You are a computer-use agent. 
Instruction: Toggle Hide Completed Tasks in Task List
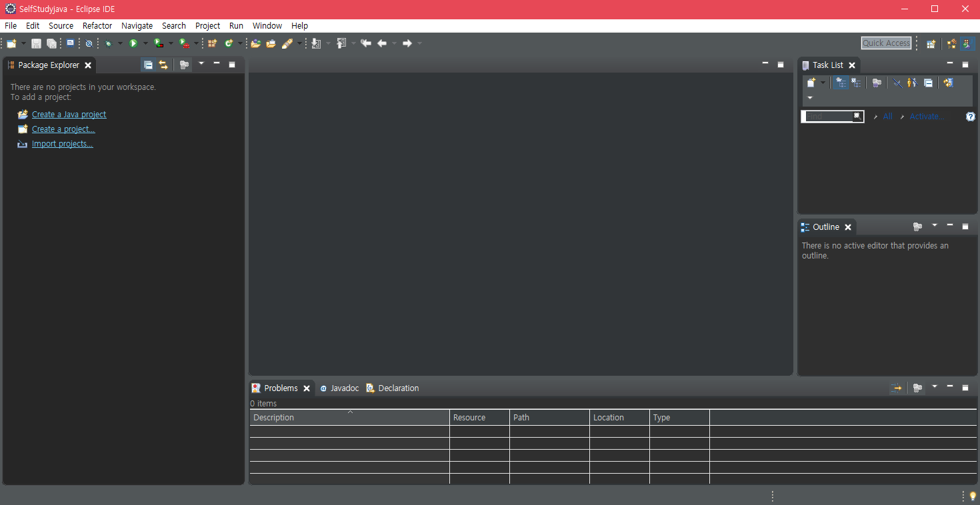[897, 83]
